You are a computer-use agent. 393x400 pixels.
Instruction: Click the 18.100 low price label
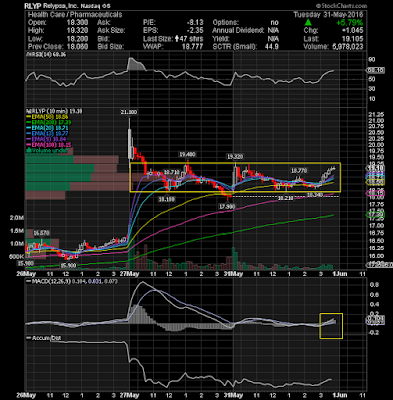pos(166,199)
